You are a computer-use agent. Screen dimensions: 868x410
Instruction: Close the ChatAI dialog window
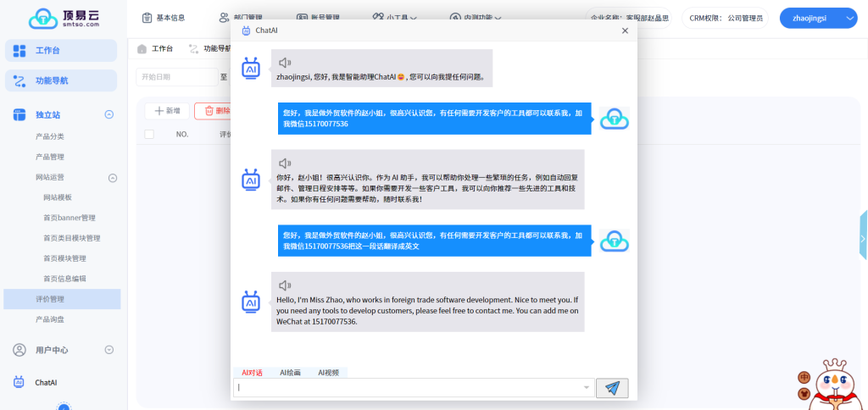(625, 30)
